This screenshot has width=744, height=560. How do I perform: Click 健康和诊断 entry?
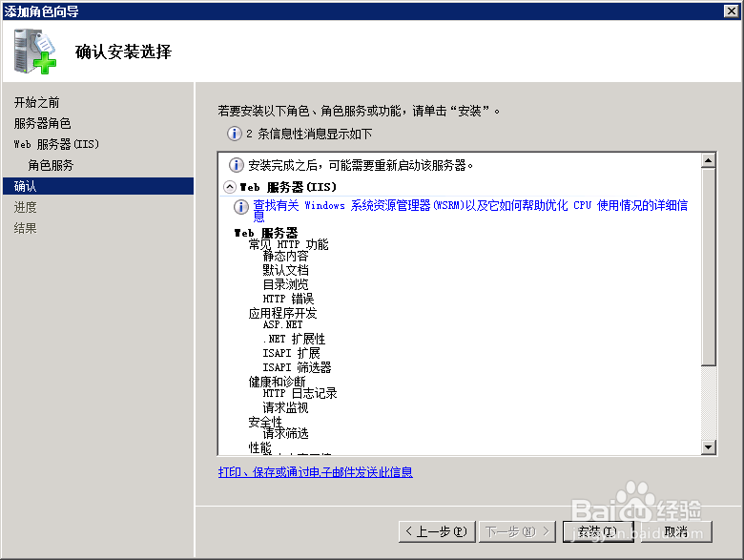pos(278,382)
